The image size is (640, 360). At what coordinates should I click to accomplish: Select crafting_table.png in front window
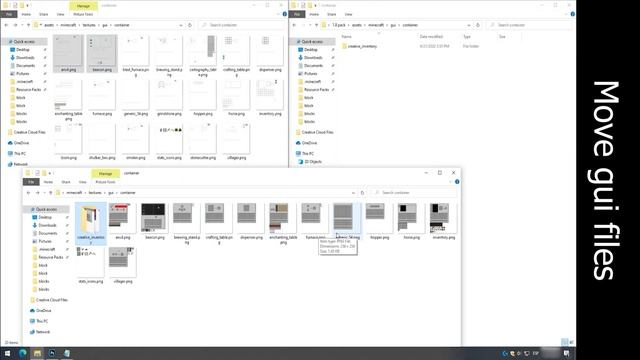pos(218,223)
